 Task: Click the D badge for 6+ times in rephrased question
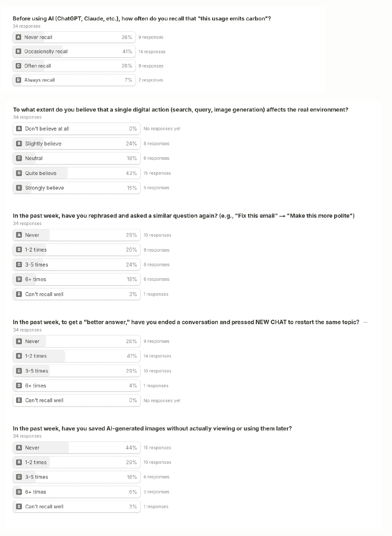pos(19,279)
